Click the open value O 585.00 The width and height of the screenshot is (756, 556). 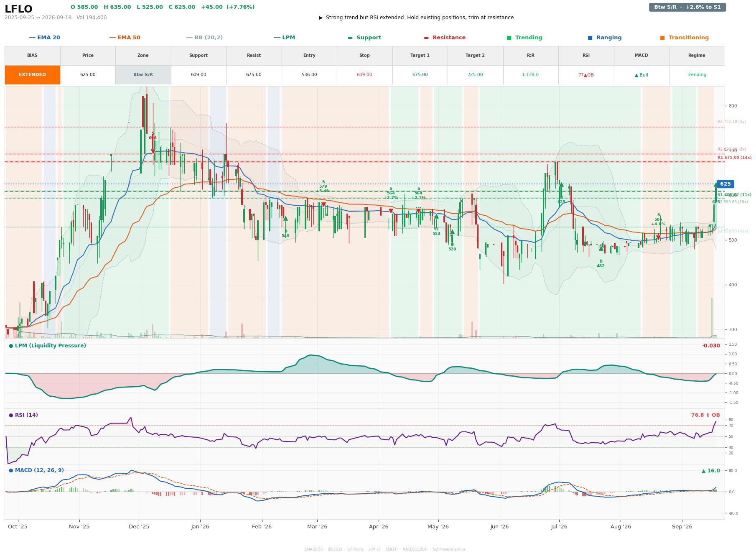tap(84, 7)
